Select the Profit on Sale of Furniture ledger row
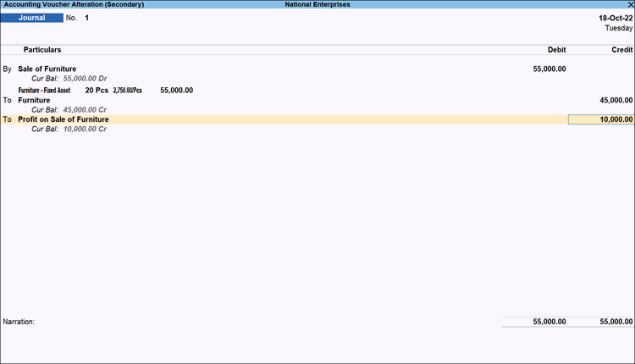This screenshot has width=635, height=364. click(63, 119)
